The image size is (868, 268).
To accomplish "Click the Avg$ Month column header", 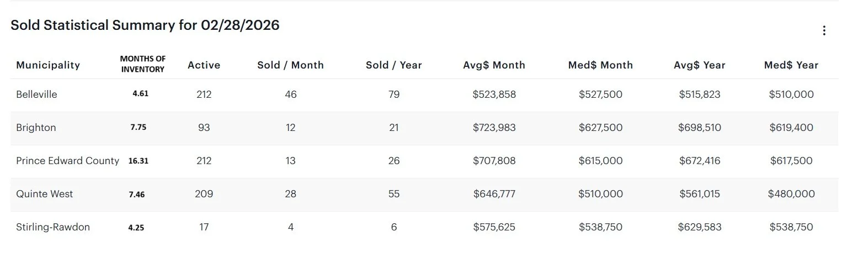I will [x=494, y=65].
